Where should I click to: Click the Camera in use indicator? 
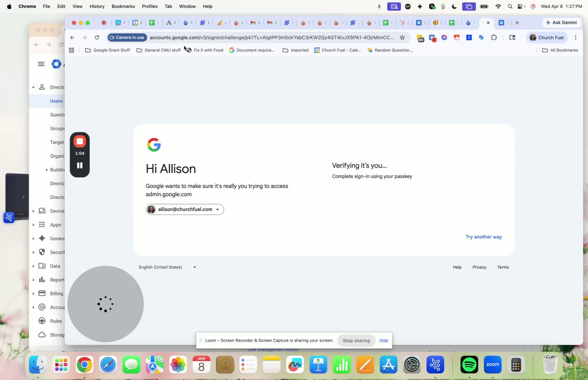(x=127, y=37)
